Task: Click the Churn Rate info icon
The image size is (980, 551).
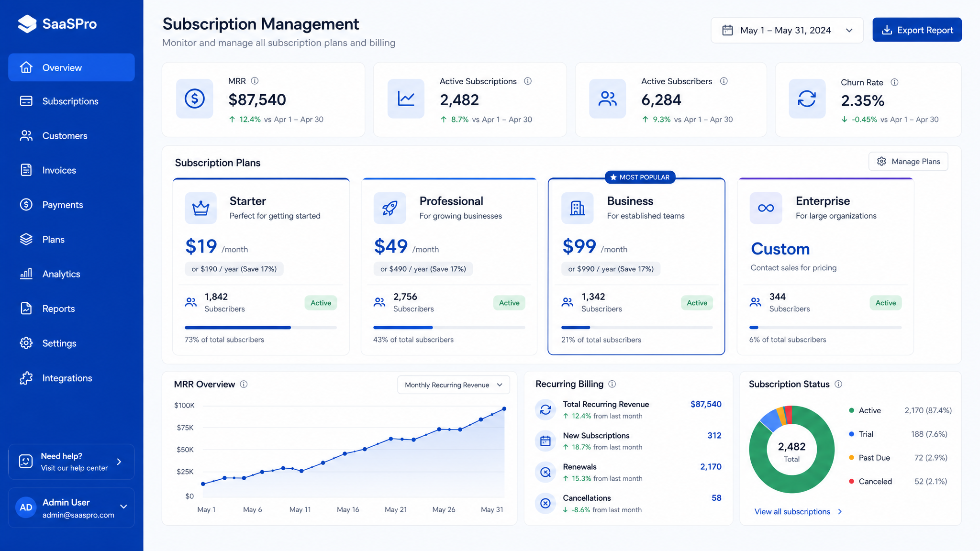Action: click(x=894, y=82)
